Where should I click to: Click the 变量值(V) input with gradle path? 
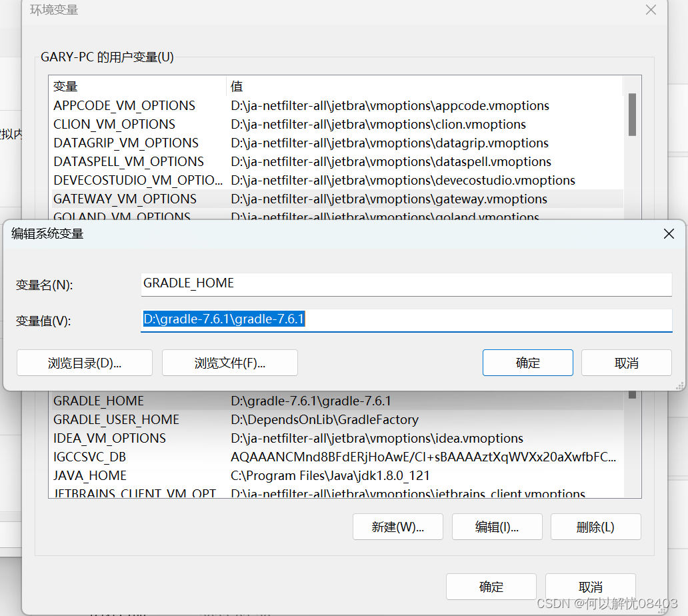click(x=405, y=319)
